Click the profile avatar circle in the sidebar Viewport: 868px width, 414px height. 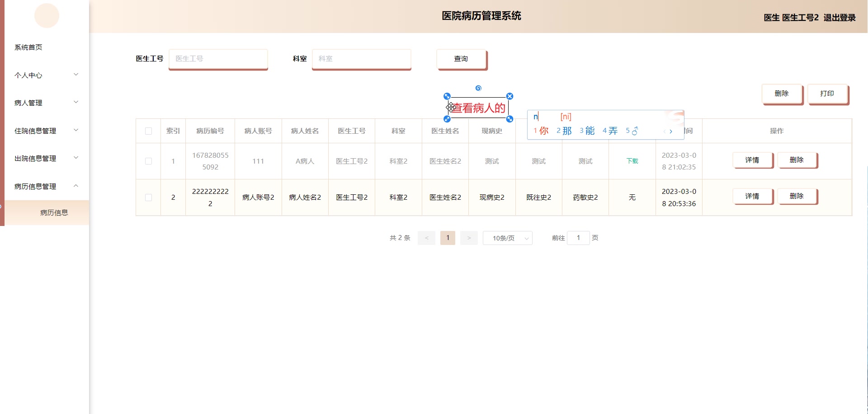[x=47, y=15]
